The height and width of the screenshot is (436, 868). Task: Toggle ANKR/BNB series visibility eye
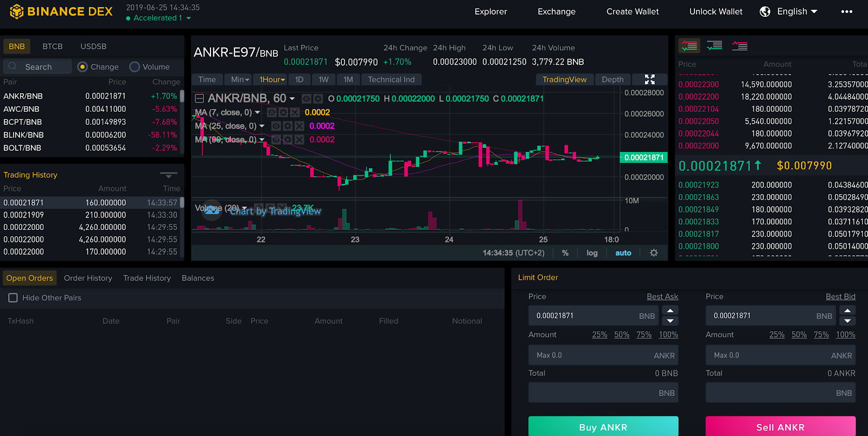pyautogui.click(x=307, y=99)
